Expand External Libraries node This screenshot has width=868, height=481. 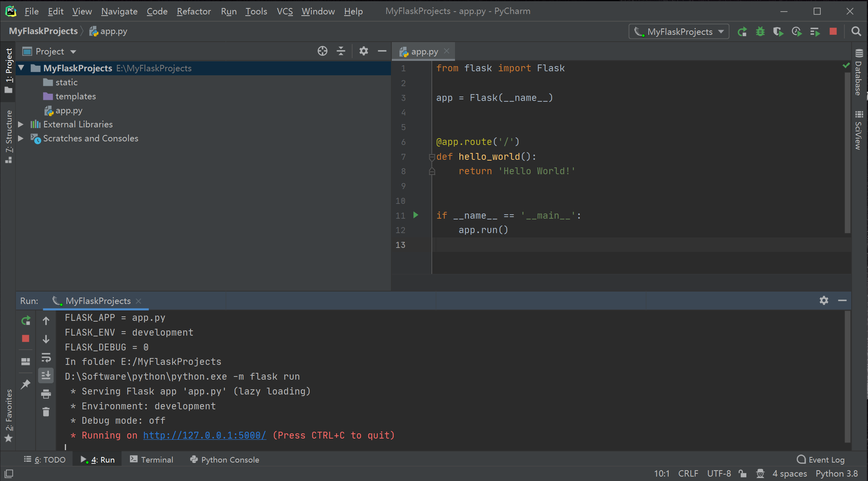click(21, 125)
